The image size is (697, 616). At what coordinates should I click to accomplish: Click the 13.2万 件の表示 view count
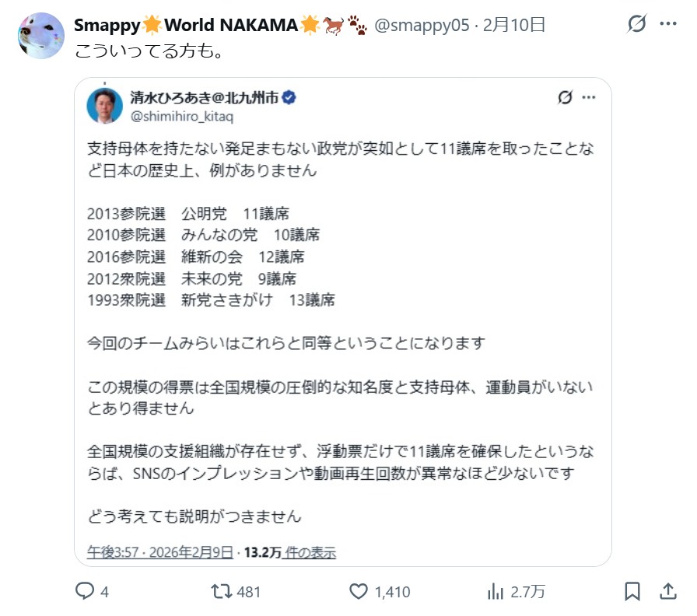pos(289,552)
